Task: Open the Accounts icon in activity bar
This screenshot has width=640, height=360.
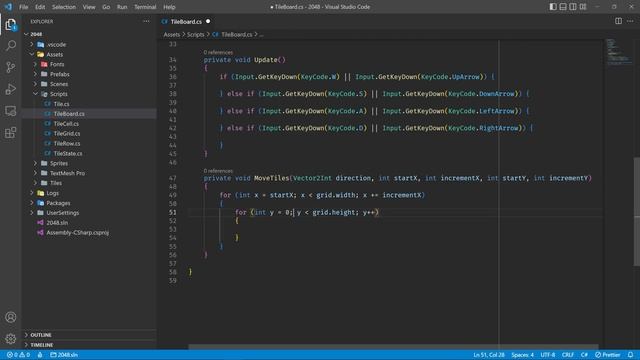Action: [11, 317]
